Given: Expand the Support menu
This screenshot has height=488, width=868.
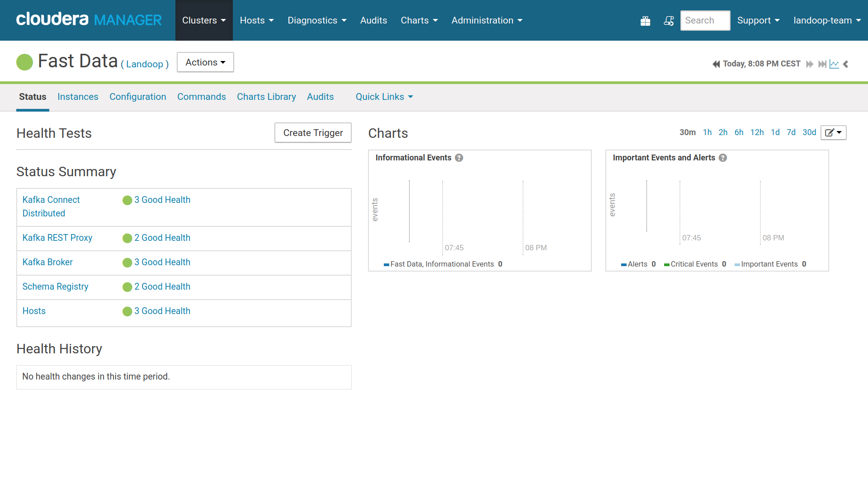Looking at the screenshot, I should click(x=759, y=20).
